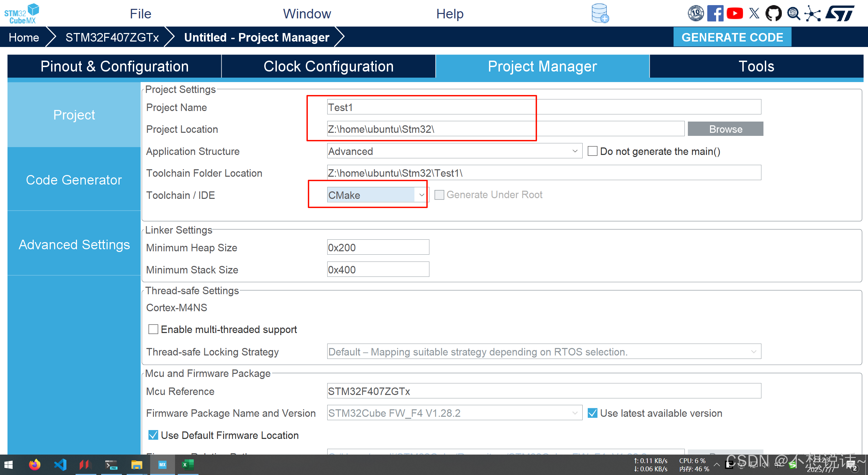Open Visual Studio Code from taskbar
Viewport: 868px width, 475px height.
pyautogui.click(x=60, y=465)
